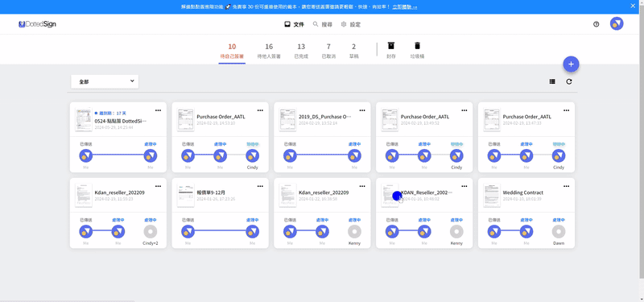Image resolution: width=644 pixels, height=302 pixels.
Task: Open three-dot menu on 報價單9-12月 card
Action: (x=260, y=186)
